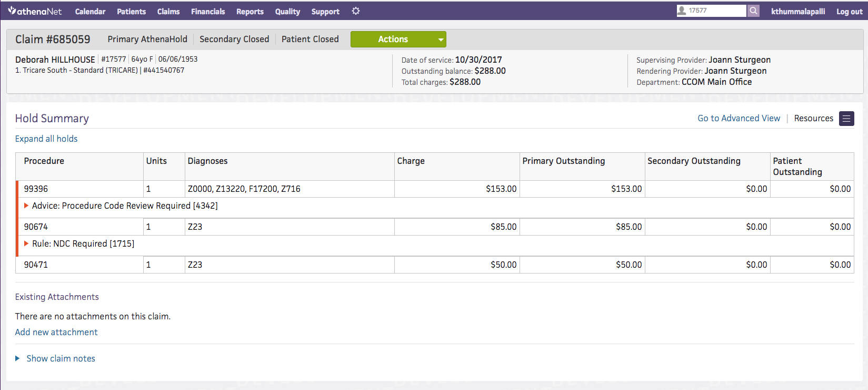The height and width of the screenshot is (390, 868).
Task: Click the Hold Summary heading
Action: 52,119
